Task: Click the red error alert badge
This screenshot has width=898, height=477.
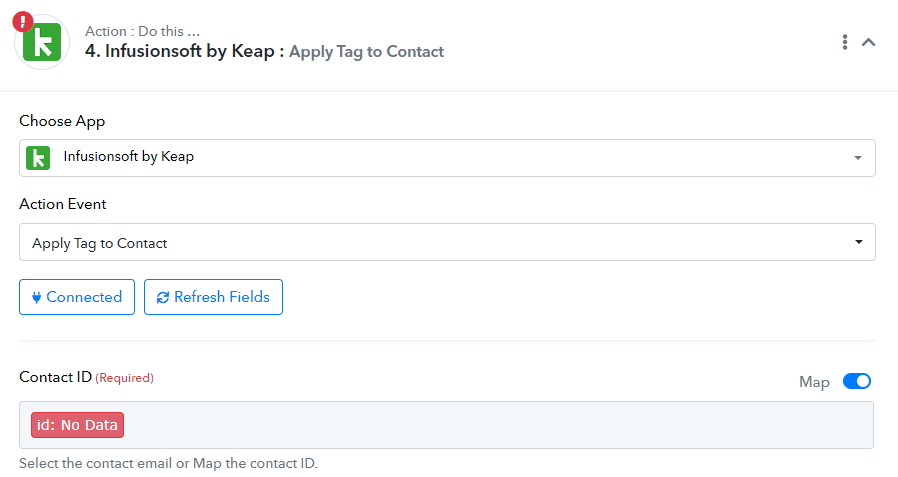Action: tap(23, 22)
